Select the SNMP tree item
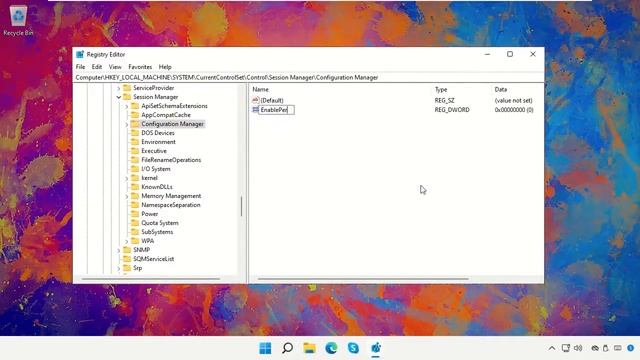Image resolution: width=640 pixels, height=360 pixels. [141, 250]
